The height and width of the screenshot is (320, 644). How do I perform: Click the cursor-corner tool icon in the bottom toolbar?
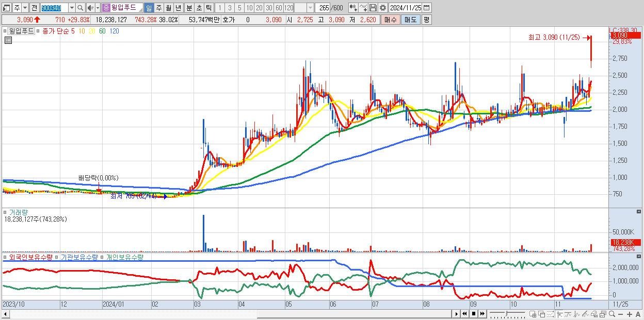pos(560,314)
